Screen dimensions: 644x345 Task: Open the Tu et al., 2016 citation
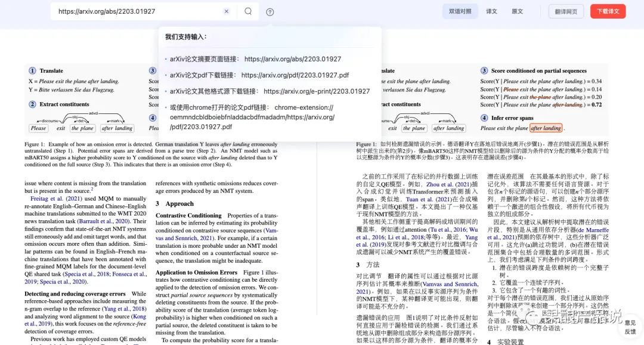(448, 230)
